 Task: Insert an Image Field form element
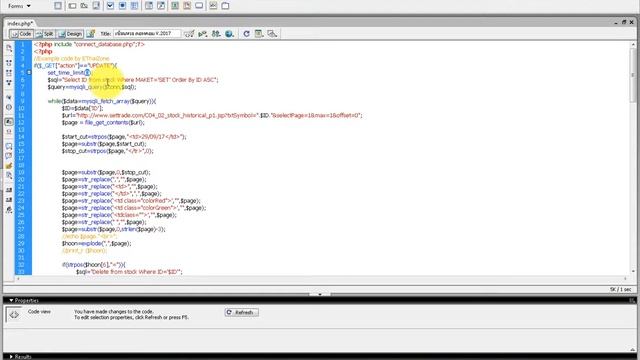pos(175,6)
